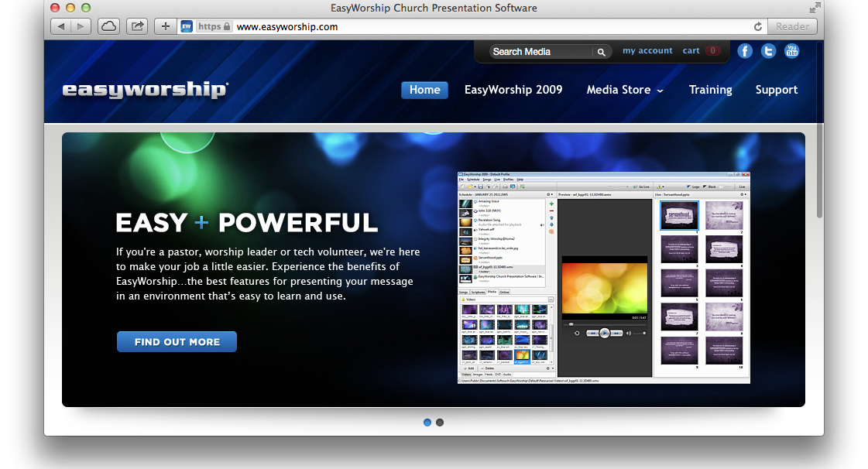Click the Share icon in Safari's toolbar
868x469 pixels.
pos(137,26)
